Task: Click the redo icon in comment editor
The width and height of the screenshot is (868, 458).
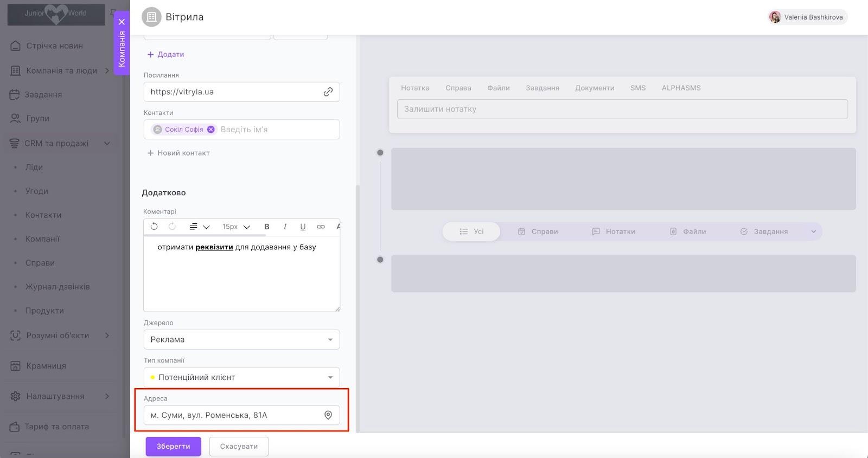Action: click(x=172, y=227)
